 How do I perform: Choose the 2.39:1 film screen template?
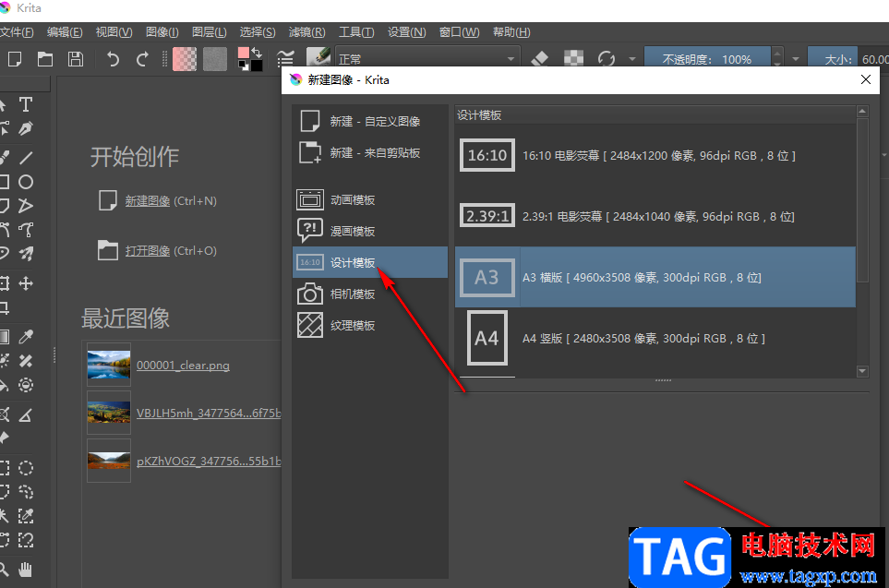pos(655,216)
